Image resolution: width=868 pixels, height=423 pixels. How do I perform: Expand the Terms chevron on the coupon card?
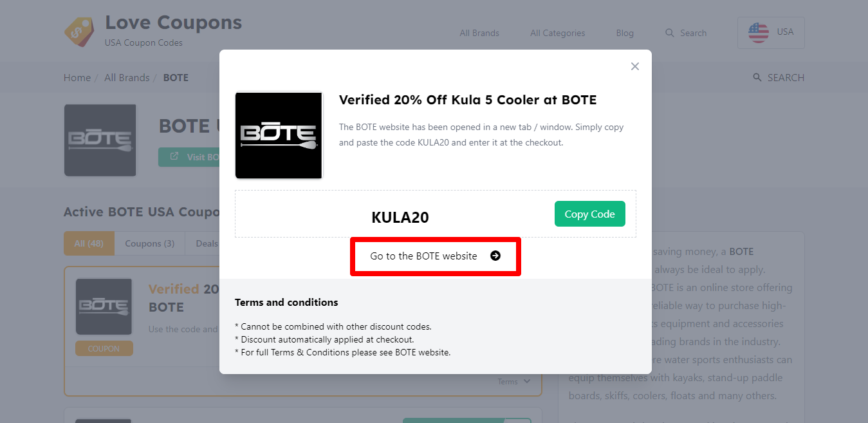coord(527,381)
